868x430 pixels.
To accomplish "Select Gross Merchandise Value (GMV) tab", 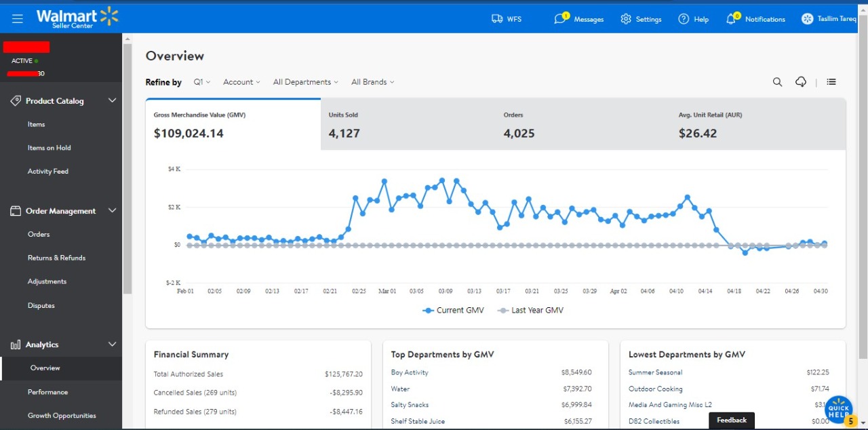I will pos(233,124).
